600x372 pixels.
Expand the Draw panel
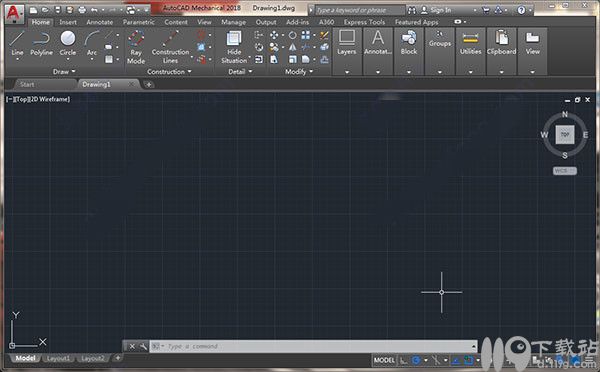(64, 72)
